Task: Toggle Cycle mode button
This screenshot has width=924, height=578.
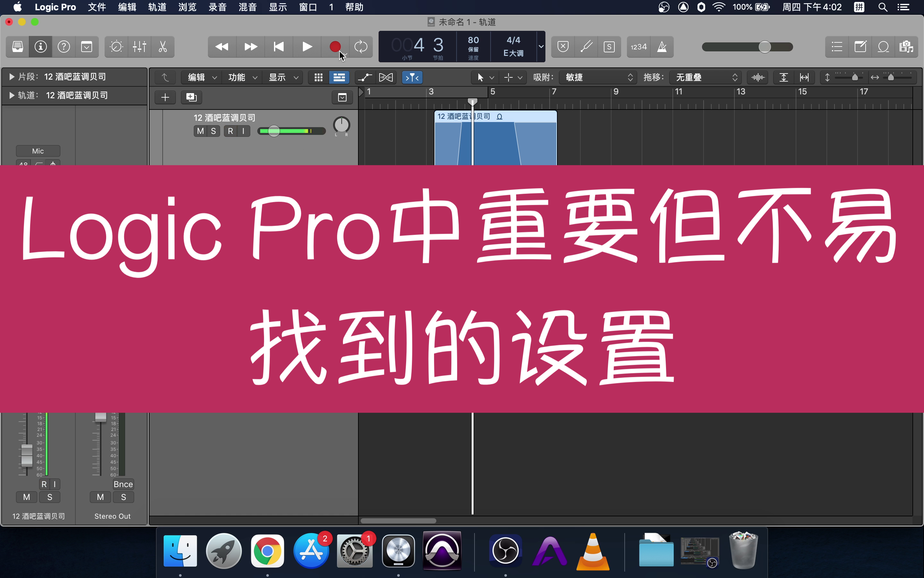Action: (x=361, y=47)
